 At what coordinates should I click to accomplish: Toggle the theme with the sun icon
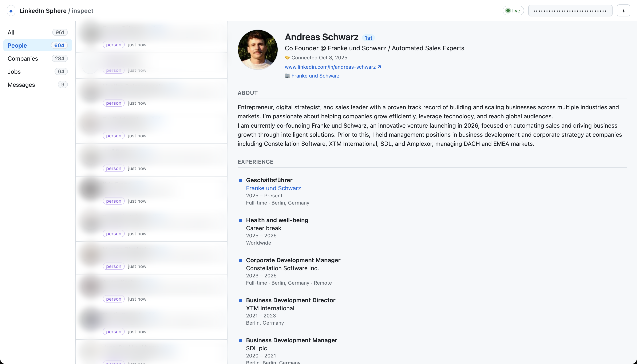coord(623,11)
